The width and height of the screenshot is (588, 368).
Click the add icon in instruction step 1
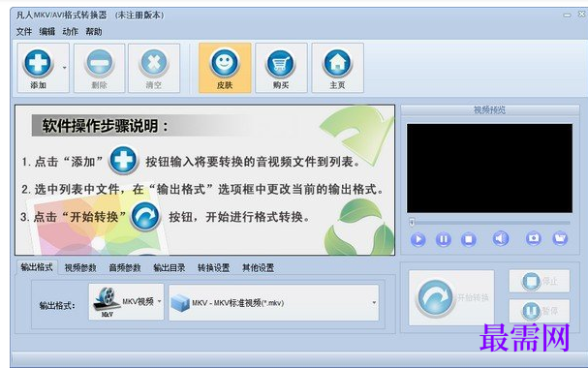[x=123, y=160]
